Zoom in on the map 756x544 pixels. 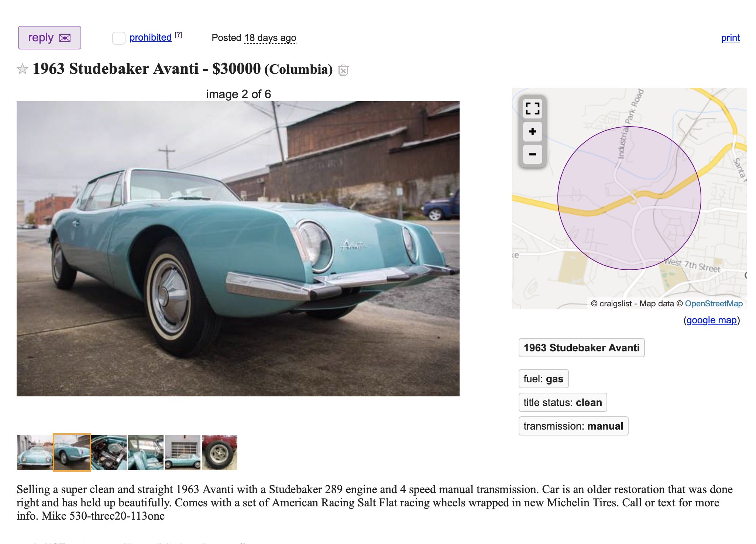[x=532, y=131]
